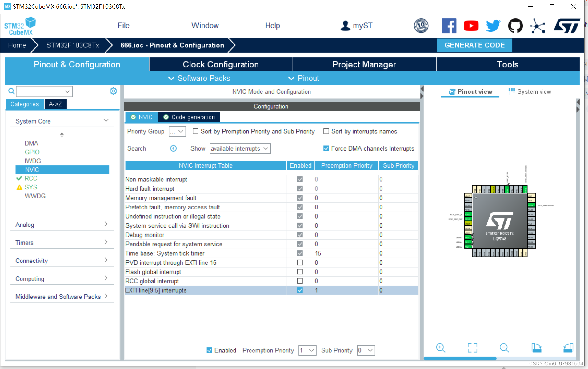Switch to the Project Manager tab
Viewport: 588px width, 369px height.
click(x=364, y=64)
